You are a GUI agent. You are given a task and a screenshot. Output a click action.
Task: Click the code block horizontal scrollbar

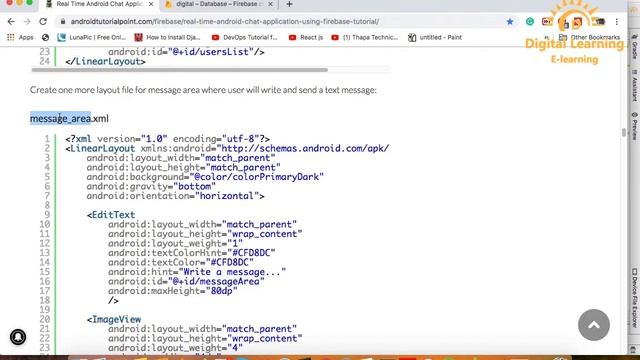click(x=180, y=70)
